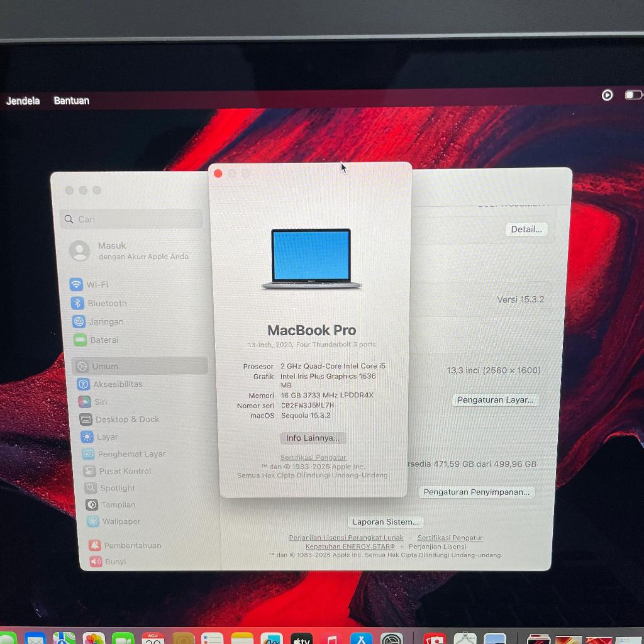Open the Perjanjian Lisensi Perangkat Lunak link
Viewport: 644px width, 644px height.
[x=346, y=538]
